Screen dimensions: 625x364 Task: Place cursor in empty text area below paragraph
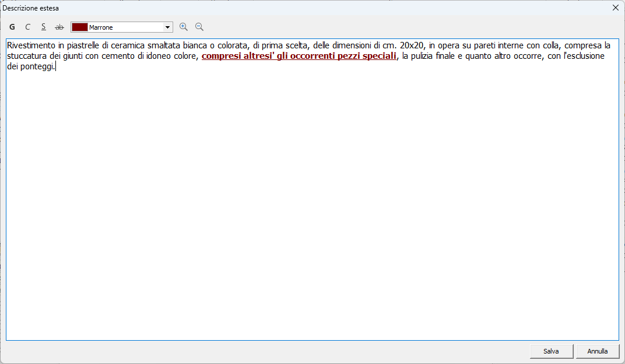click(312, 204)
